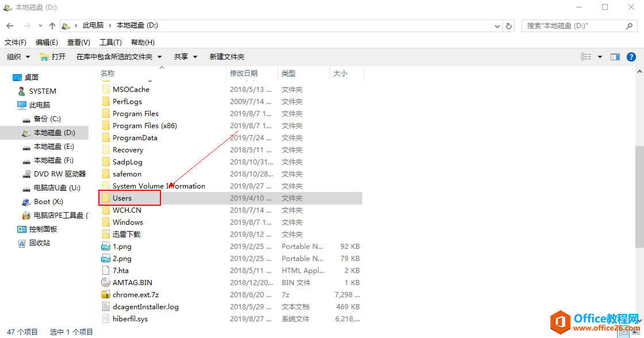Select the PerfLogs folder icon

(x=106, y=101)
